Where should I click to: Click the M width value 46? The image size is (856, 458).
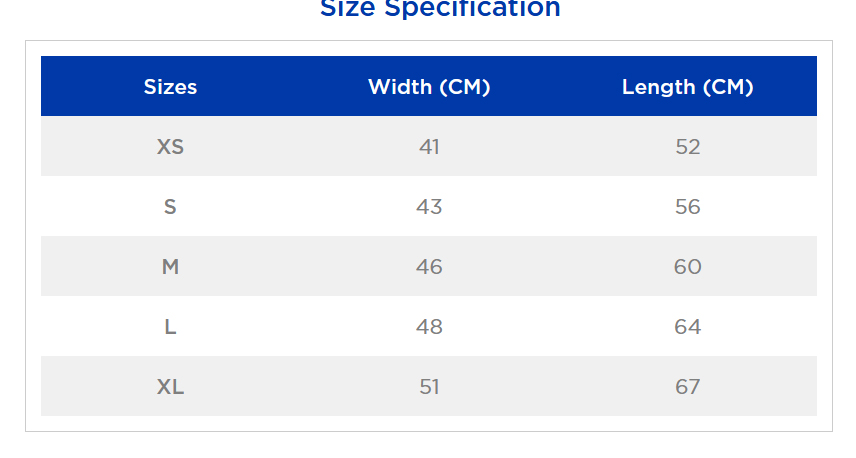tap(429, 267)
